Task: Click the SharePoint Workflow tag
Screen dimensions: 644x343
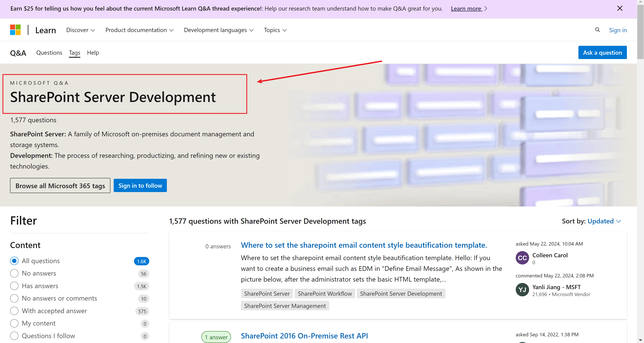Action: pos(325,294)
